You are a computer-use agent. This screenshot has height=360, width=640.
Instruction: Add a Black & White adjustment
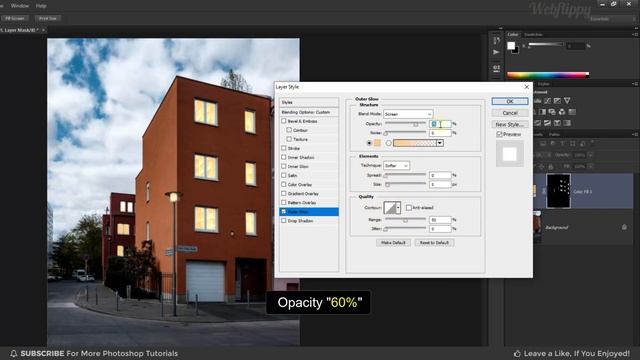tap(542, 112)
